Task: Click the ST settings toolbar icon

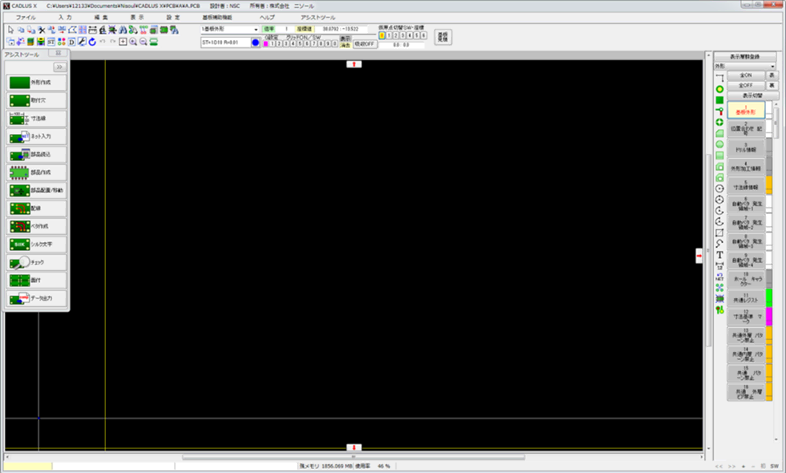Action: [51, 42]
